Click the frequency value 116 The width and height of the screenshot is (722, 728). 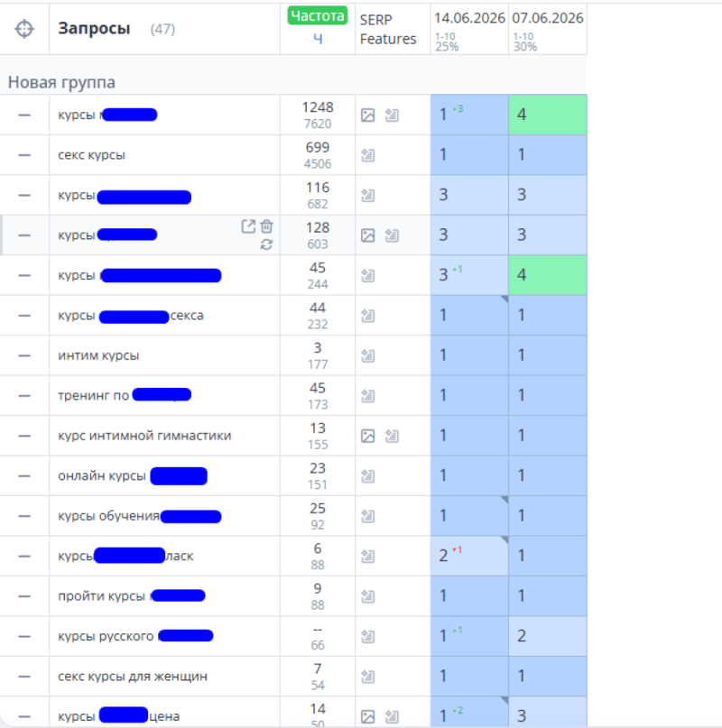point(318,188)
